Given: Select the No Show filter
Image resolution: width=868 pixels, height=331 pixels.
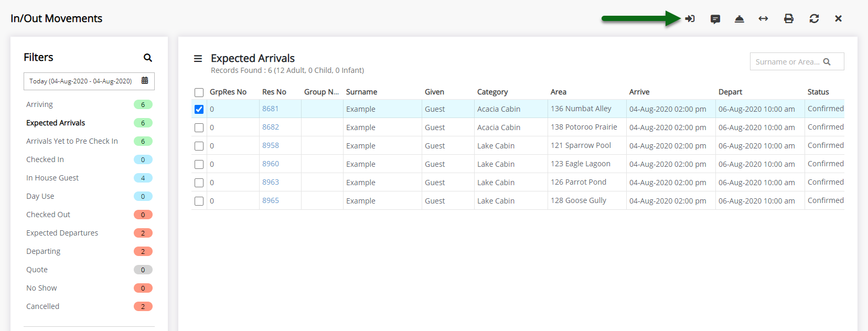Looking at the screenshot, I should coord(41,288).
